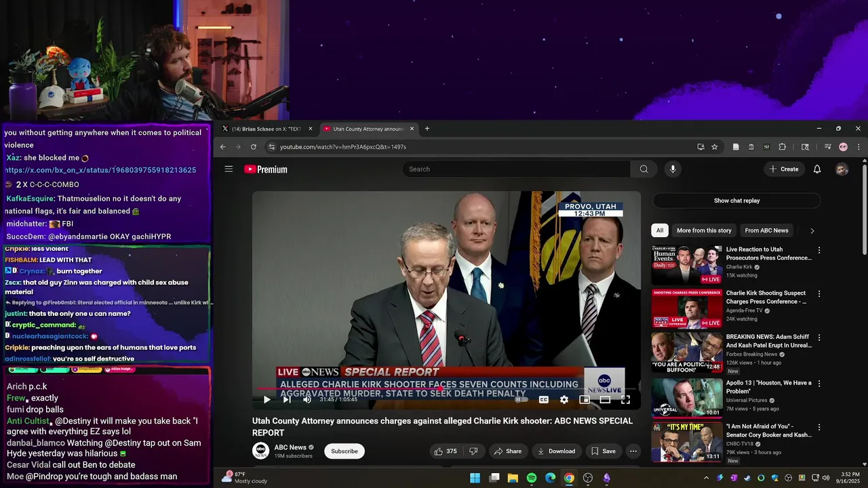
Task: Open Spotify from taskbar
Action: pyautogui.click(x=532, y=479)
